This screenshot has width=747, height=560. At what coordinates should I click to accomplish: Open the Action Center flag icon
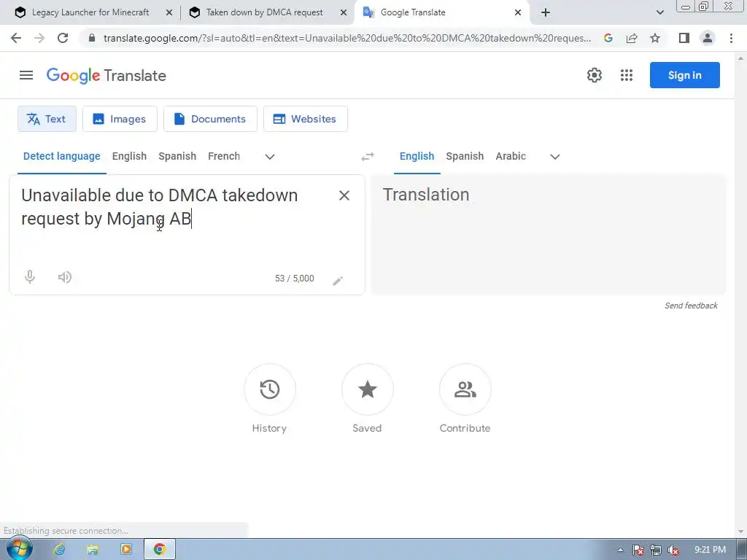[638, 550]
